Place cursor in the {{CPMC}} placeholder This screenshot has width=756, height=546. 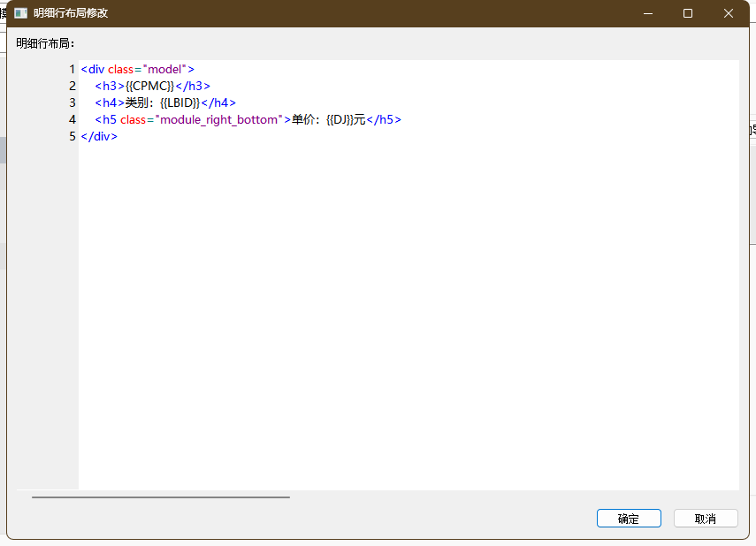pos(149,86)
